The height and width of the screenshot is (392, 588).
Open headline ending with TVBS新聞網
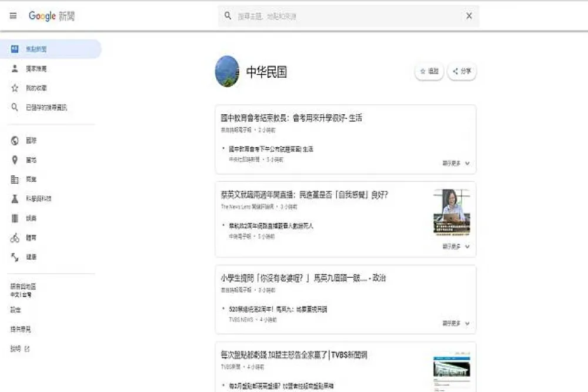pyautogui.click(x=294, y=355)
